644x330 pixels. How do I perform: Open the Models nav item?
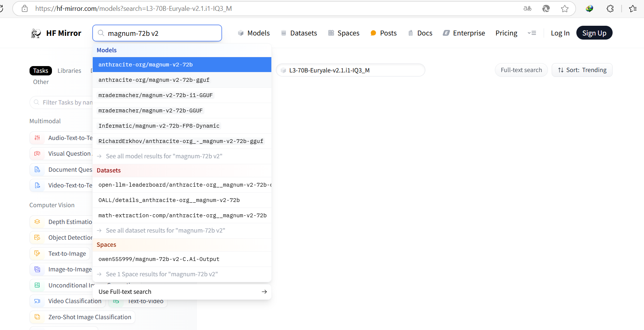(x=254, y=33)
